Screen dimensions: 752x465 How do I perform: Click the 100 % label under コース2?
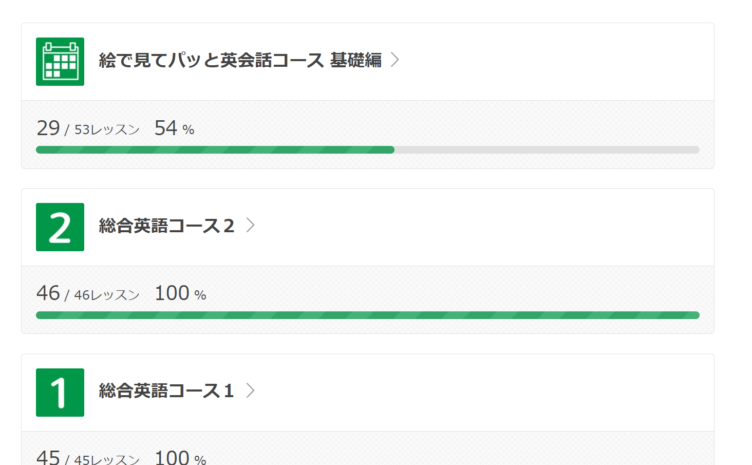(x=180, y=293)
